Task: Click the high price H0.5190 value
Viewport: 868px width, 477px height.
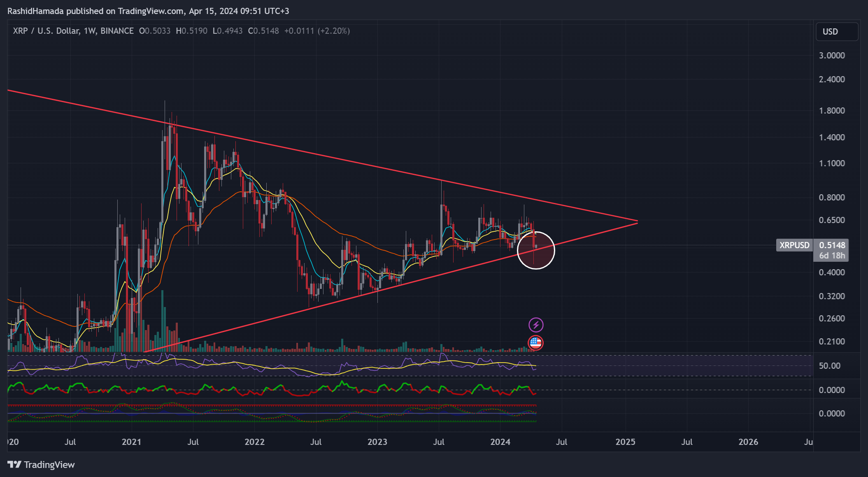Action: click(192, 31)
